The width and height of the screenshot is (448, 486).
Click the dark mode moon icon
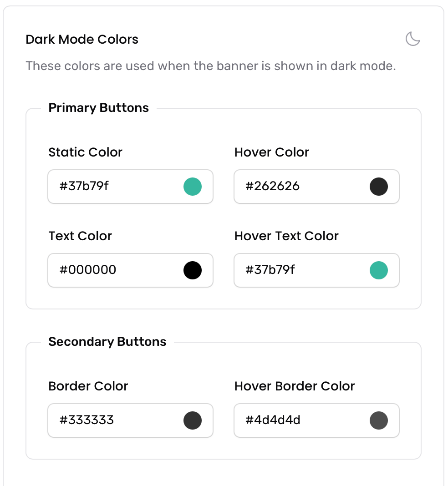(412, 39)
